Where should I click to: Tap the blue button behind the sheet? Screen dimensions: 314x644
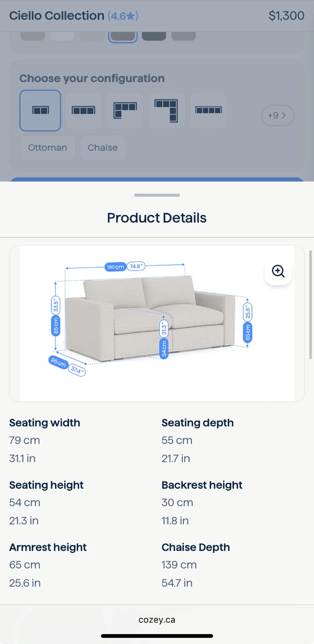(x=157, y=179)
